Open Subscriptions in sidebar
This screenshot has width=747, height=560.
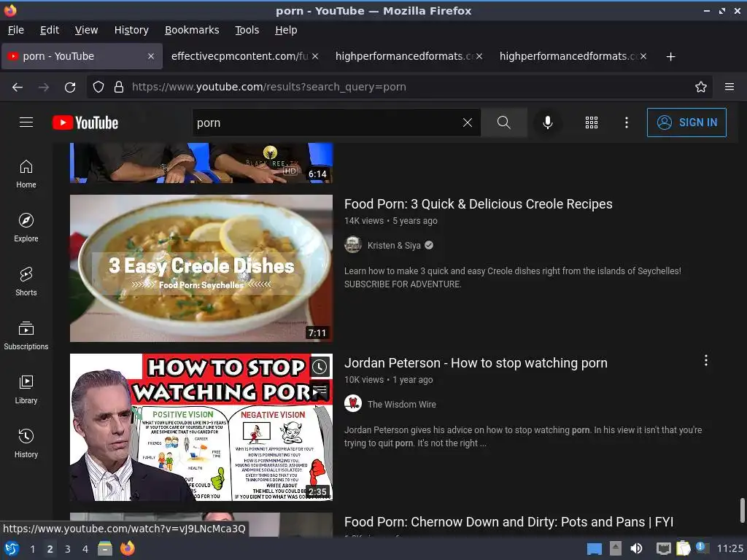(26, 335)
